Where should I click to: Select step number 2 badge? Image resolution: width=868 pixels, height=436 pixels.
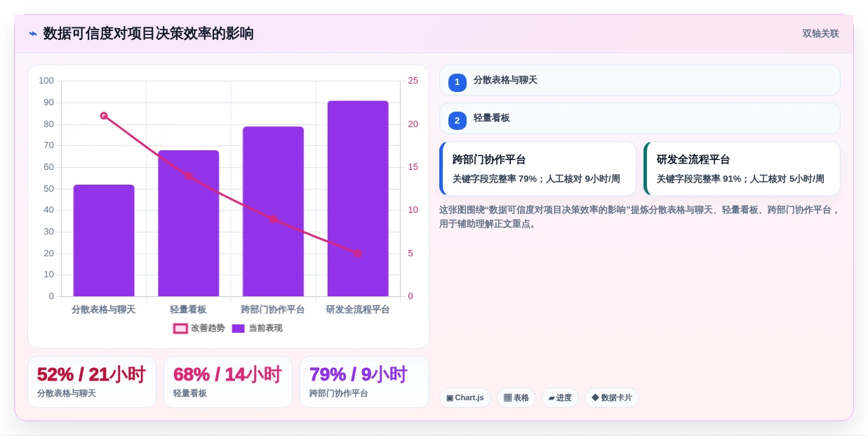457,121
